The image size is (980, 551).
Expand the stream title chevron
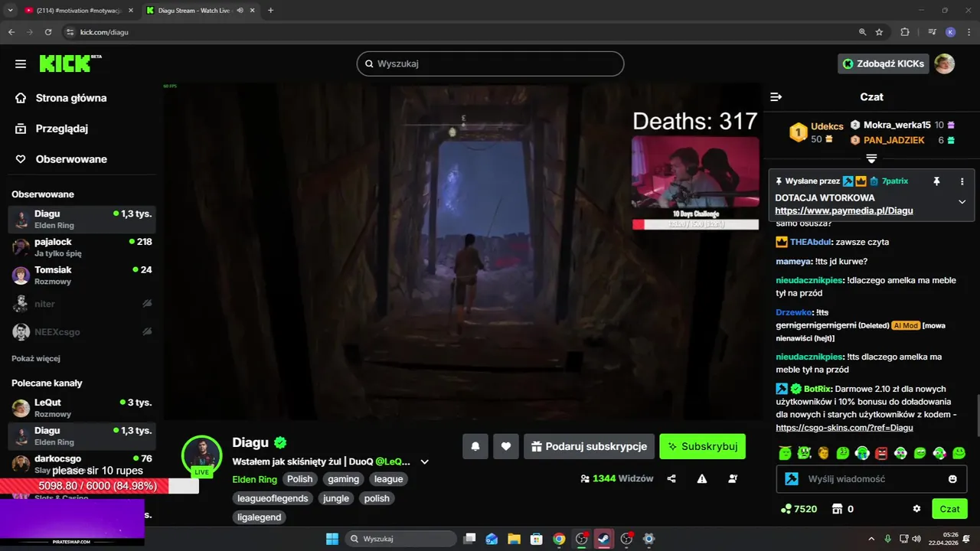(x=425, y=462)
